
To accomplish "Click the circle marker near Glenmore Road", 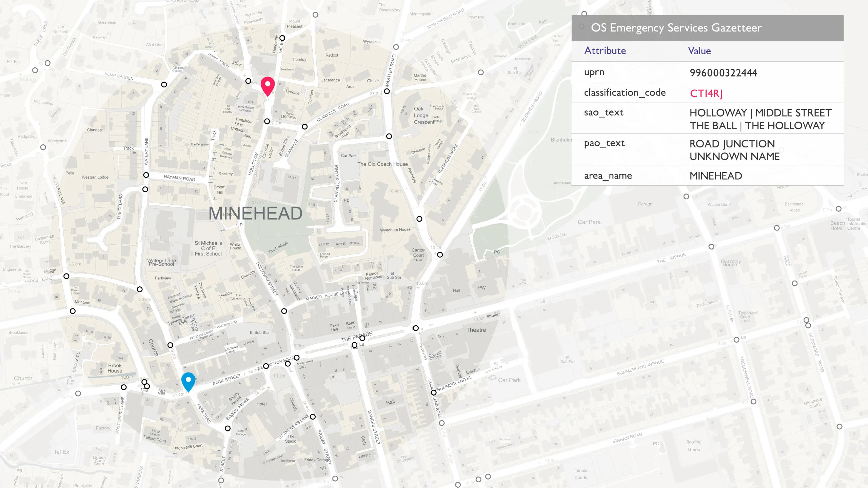I will coord(808,326).
